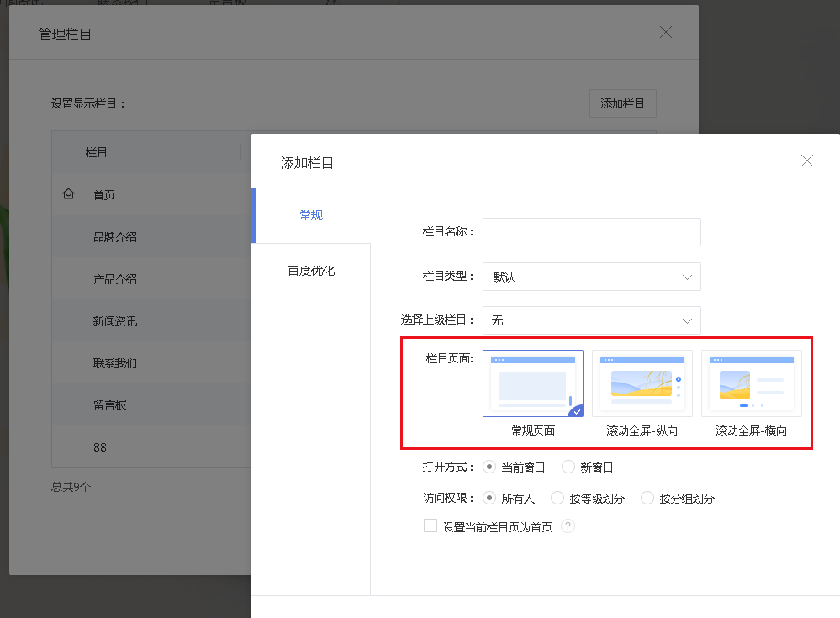Viewport: 840px width, 618px height.
Task: Select the 品牌介绍 row in column list
Action: tap(151, 237)
